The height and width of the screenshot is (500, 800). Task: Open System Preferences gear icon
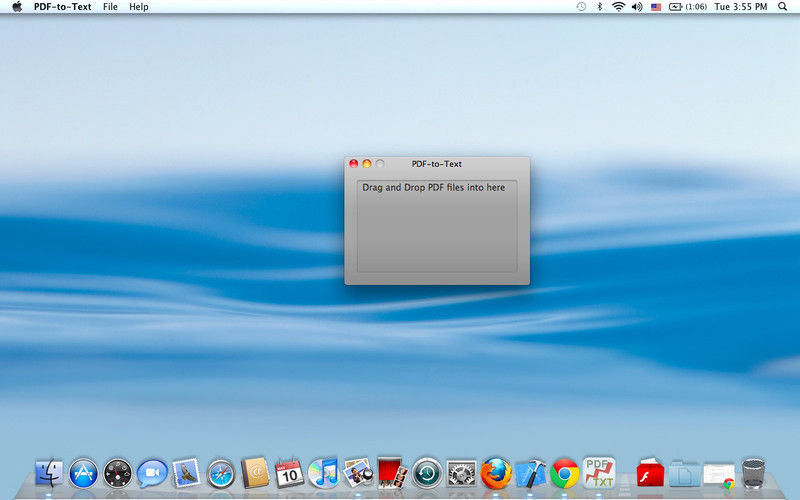pos(461,473)
